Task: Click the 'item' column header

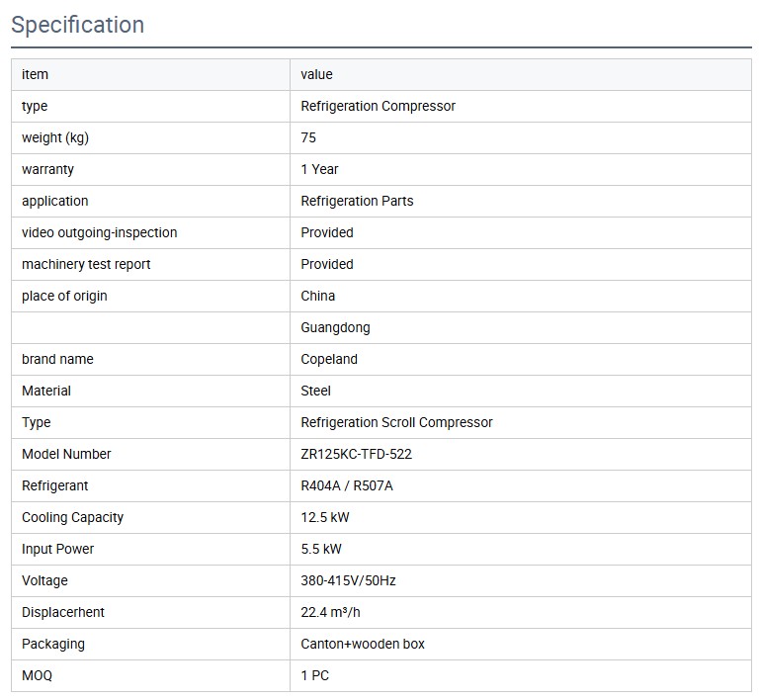Action: click(x=35, y=74)
